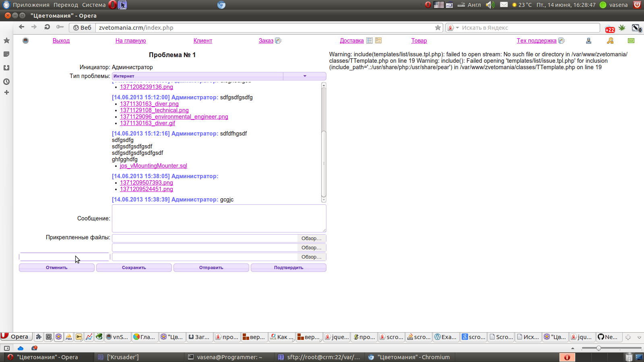Image resolution: width=644 pixels, height=362 pixels.
Task: Click the scroll-down arrow of message history
Action: [x=324, y=200]
